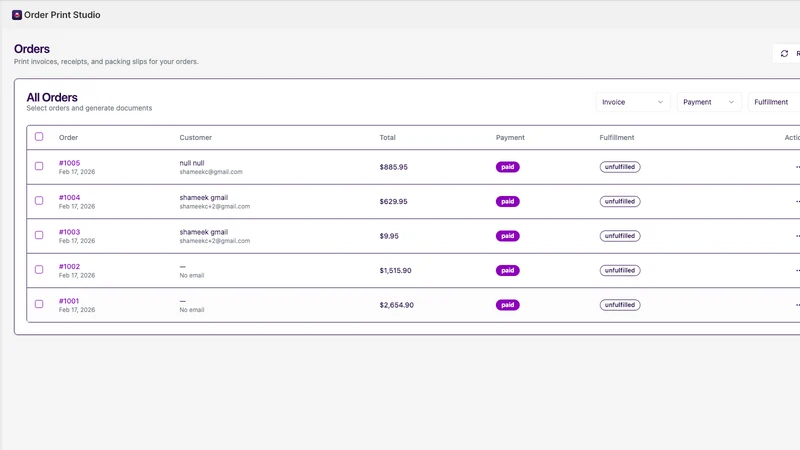Open the actions ellipsis for order #1005
Image resolution: width=800 pixels, height=450 pixels.
coord(797,167)
